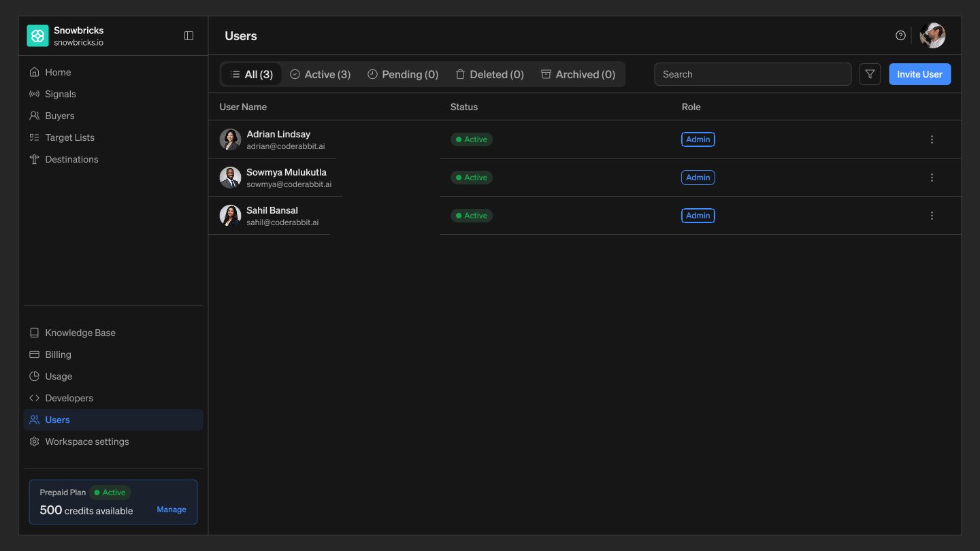Image resolution: width=980 pixels, height=551 pixels.
Task: Open Workspace settings in the sidebar
Action: click(x=113, y=441)
